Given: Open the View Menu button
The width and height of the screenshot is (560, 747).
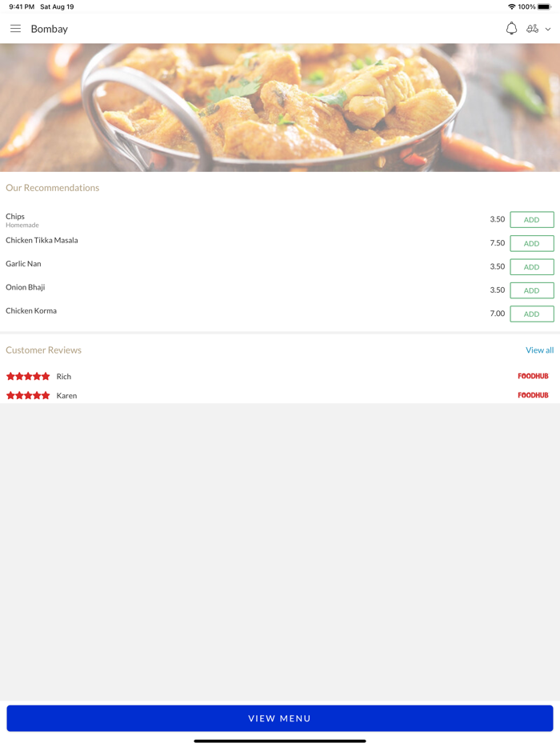Looking at the screenshot, I should (x=280, y=718).
